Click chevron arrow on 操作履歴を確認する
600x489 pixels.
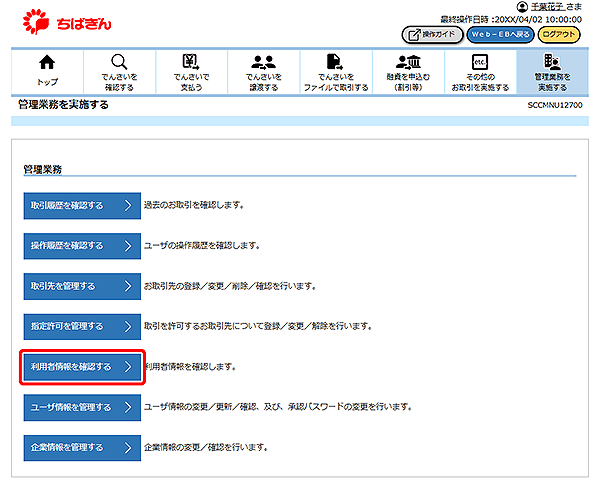(x=128, y=246)
